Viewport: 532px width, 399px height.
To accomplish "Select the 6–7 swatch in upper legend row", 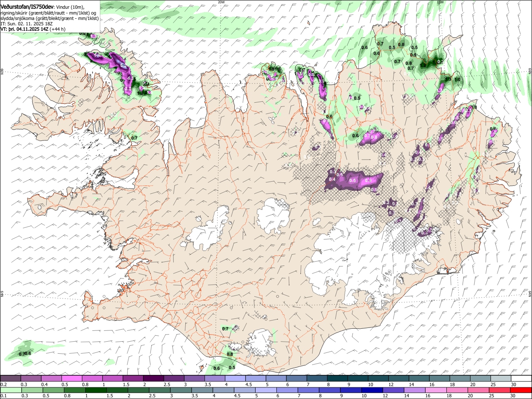I will tap(296, 379).
